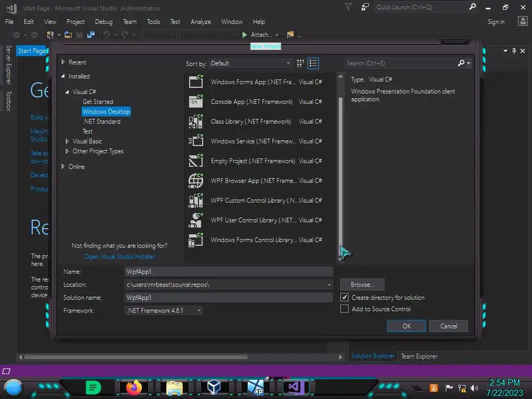Select the Windows Forms App template icon
The image size is (532, 399).
click(x=196, y=82)
